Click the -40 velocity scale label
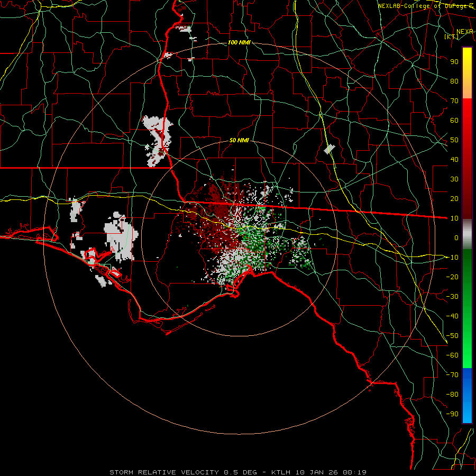The width and height of the screenshot is (476, 476). (452, 316)
